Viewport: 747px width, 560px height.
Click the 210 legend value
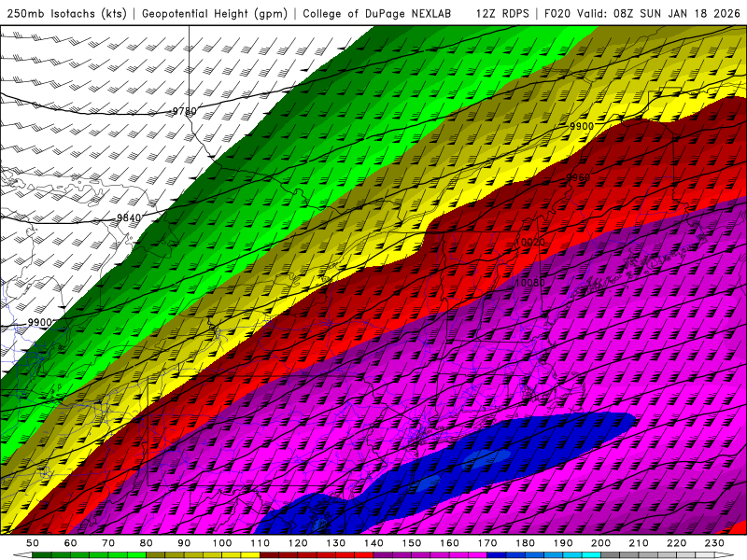639,543
